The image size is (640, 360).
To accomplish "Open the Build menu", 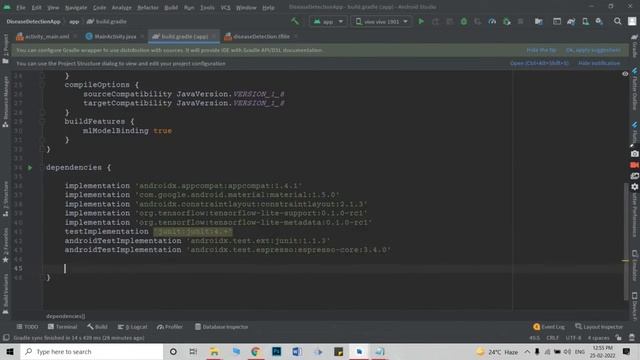I will [171, 7].
